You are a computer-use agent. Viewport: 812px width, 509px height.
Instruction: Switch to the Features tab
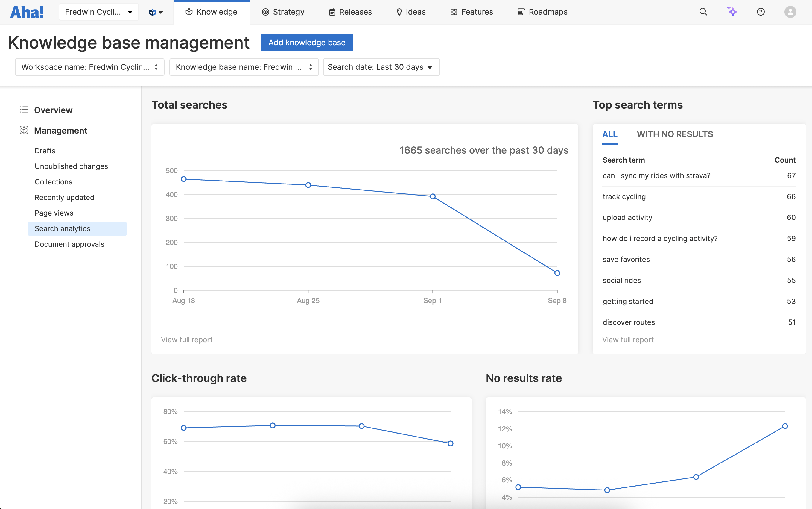point(472,12)
